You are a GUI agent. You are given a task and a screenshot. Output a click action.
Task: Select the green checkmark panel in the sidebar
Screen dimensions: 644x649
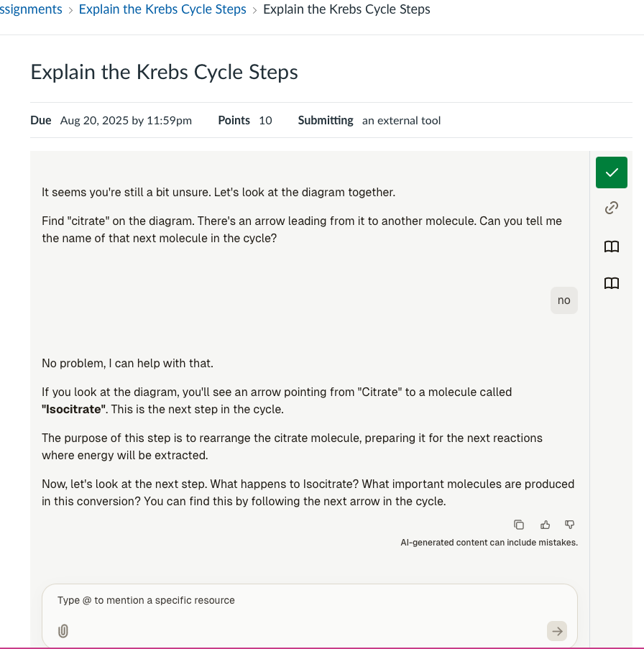pyautogui.click(x=611, y=172)
